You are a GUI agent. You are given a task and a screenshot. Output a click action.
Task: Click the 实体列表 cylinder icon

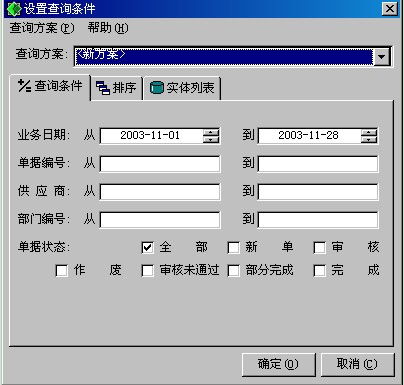156,88
